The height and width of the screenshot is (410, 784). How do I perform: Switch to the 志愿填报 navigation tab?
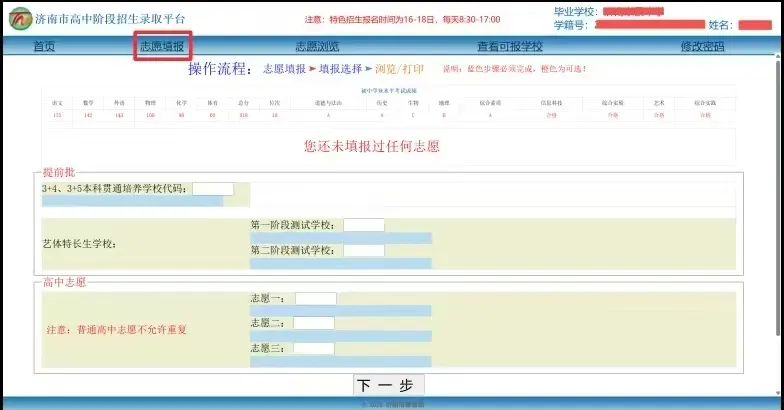click(162, 46)
